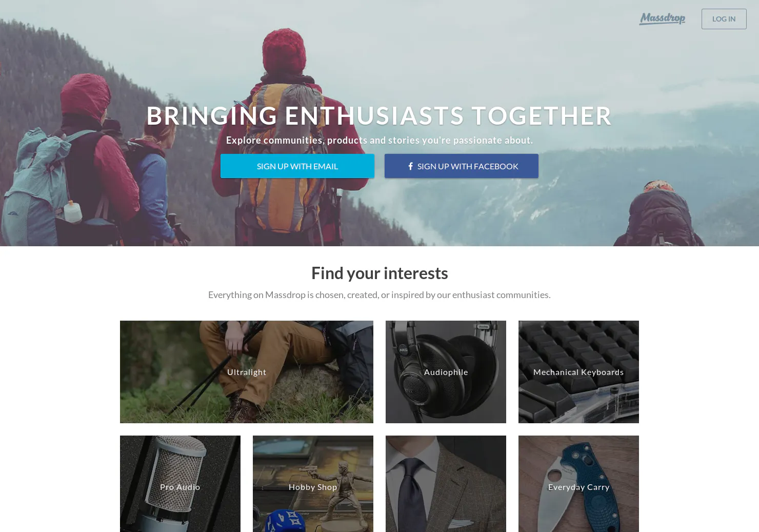Select the Audiophile community tile
Screen dimensions: 759x532
coord(446,372)
